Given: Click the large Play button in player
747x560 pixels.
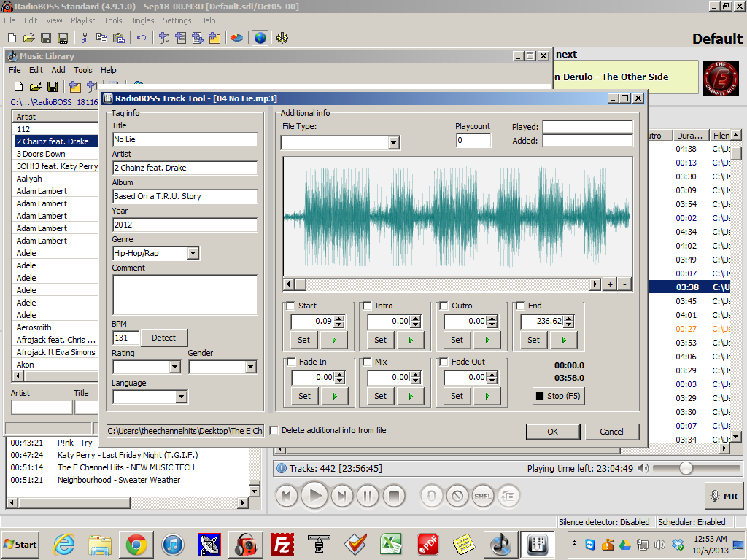Looking at the screenshot, I should pyautogui.click(x=314, y=496).
